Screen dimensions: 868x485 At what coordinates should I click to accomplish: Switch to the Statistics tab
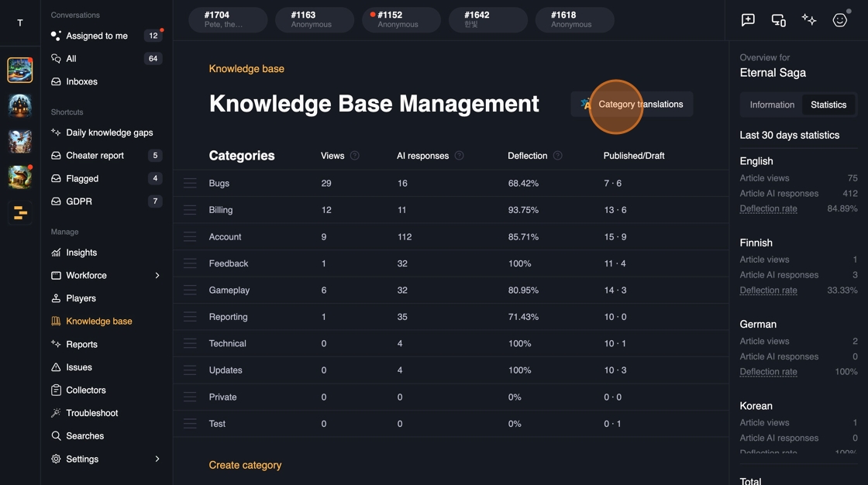828,105
